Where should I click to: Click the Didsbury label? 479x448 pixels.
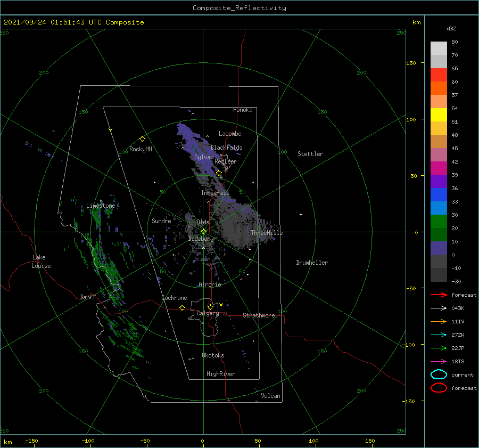tap(201, 239)
